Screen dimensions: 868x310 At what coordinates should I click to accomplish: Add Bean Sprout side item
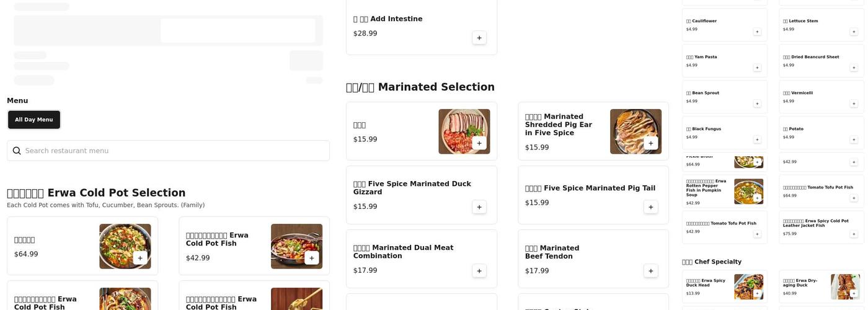pos(757,104)
